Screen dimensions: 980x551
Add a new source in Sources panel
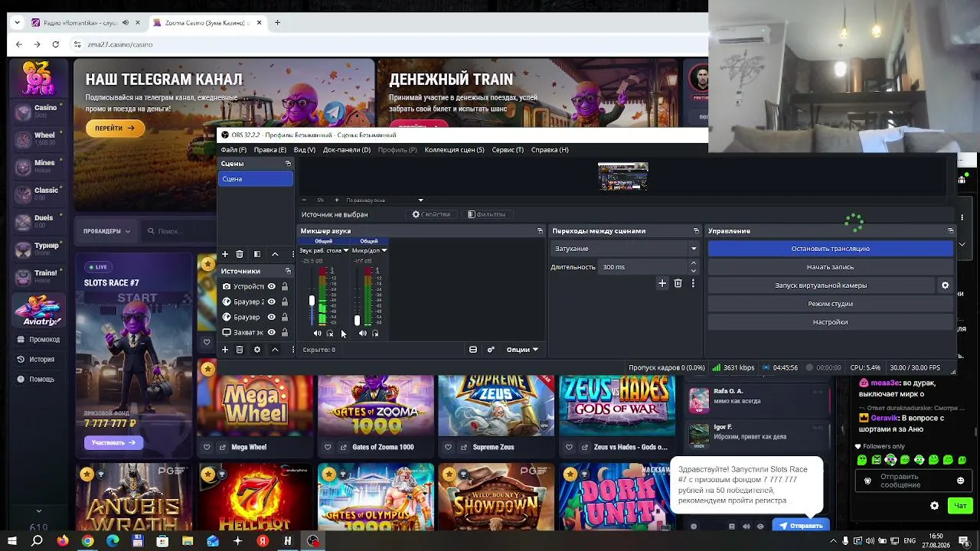pos(225,350)
